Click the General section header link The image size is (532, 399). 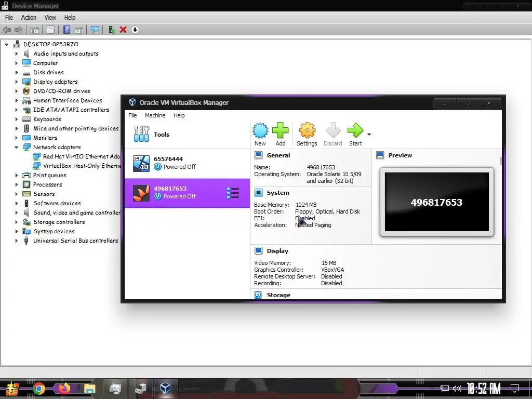click(x=278, y=155)
